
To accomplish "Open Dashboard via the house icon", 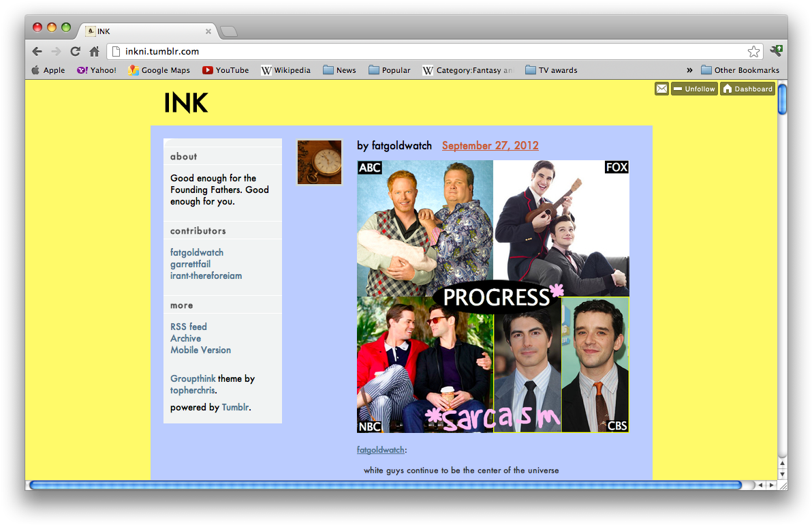I will [x=729, y=88].
